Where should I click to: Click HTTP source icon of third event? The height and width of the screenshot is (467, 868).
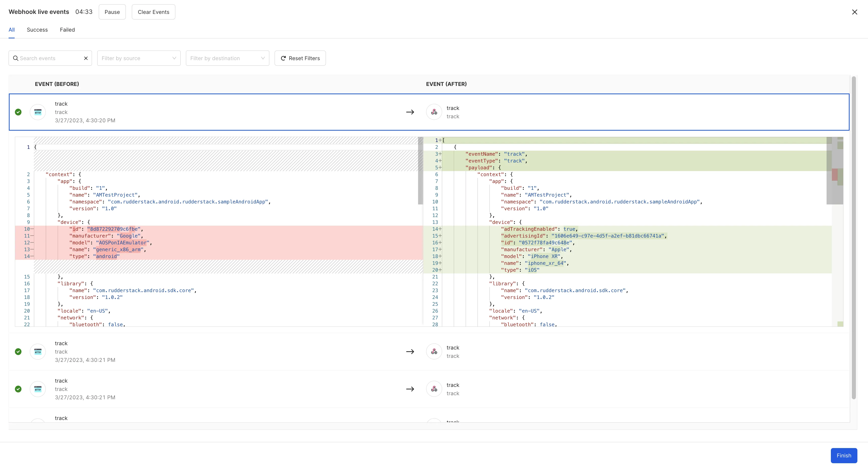click(x=38, y=389)
